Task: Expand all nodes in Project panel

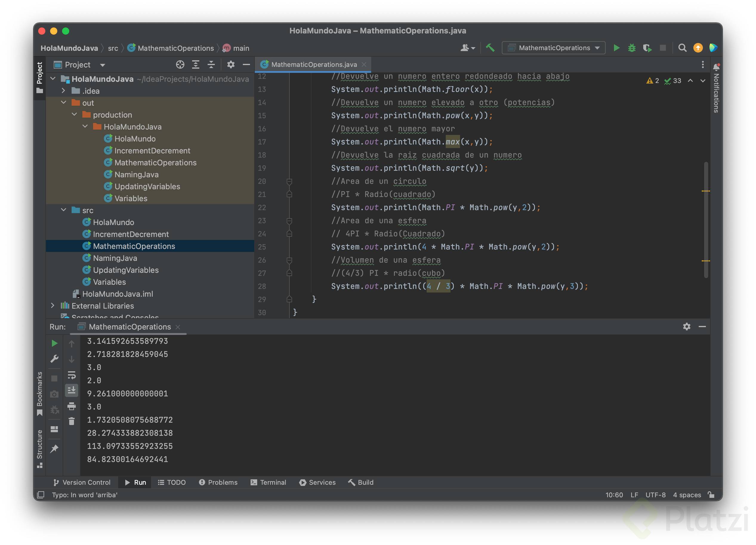Action: (196, 65)
